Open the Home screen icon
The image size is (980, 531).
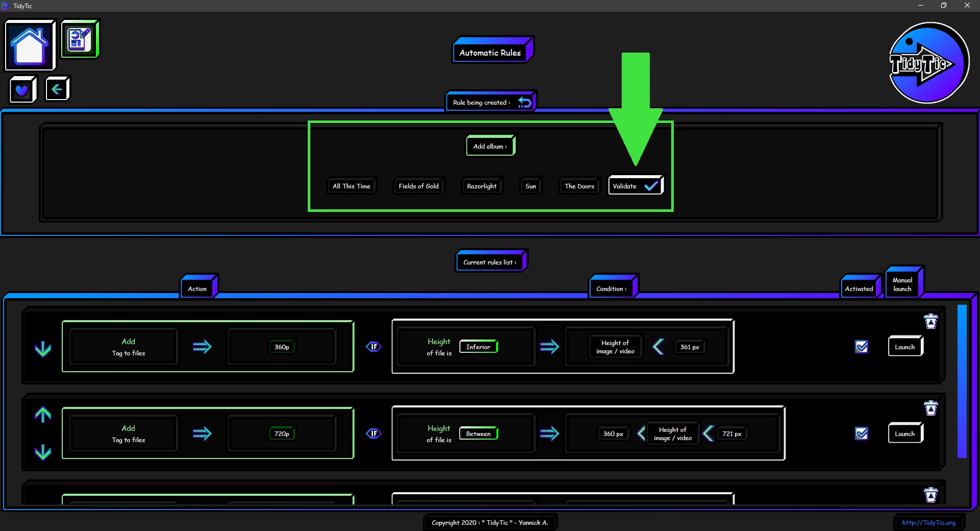click(30, 45)
